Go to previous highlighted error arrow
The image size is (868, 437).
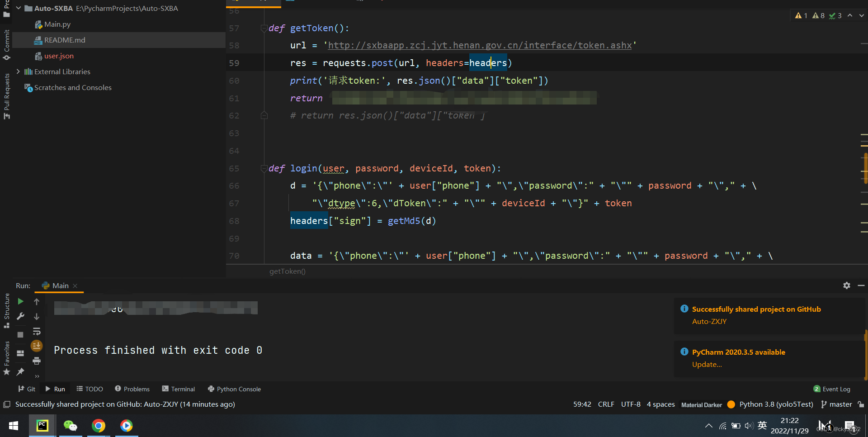click(850, 15)
